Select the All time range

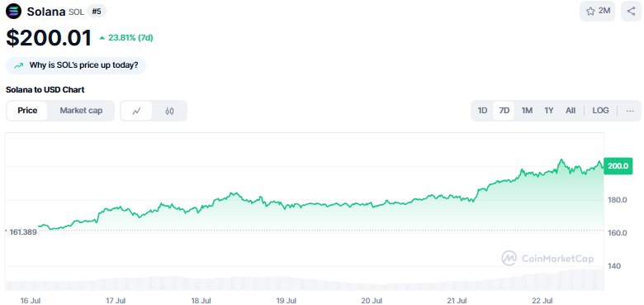click(571, 111)
